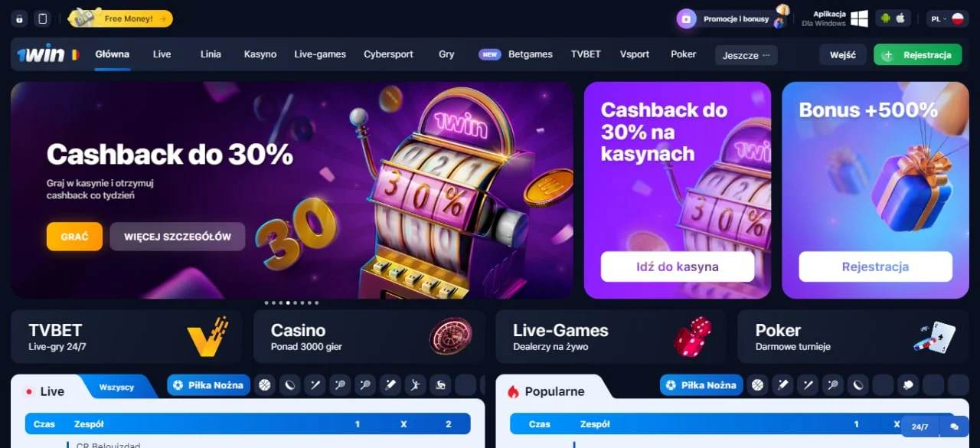Select basketball icon in Live sports filter
980x448 pixels.
click(265, 385)
